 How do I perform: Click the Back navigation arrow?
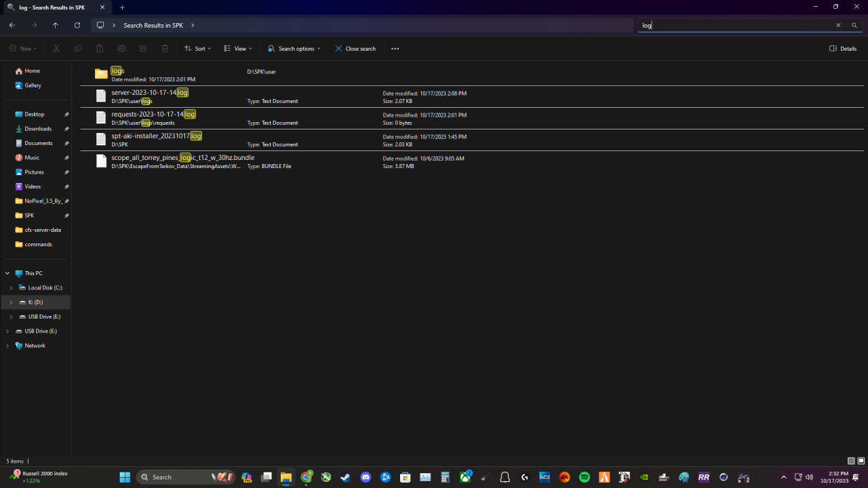12,25
